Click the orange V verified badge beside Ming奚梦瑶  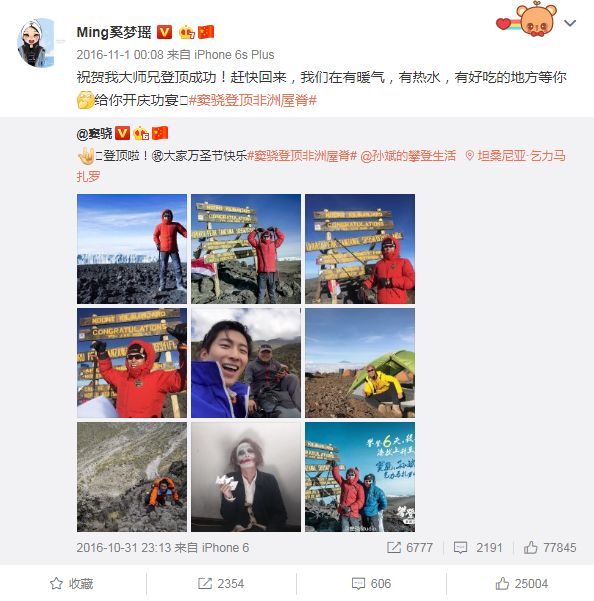point(164,32)
